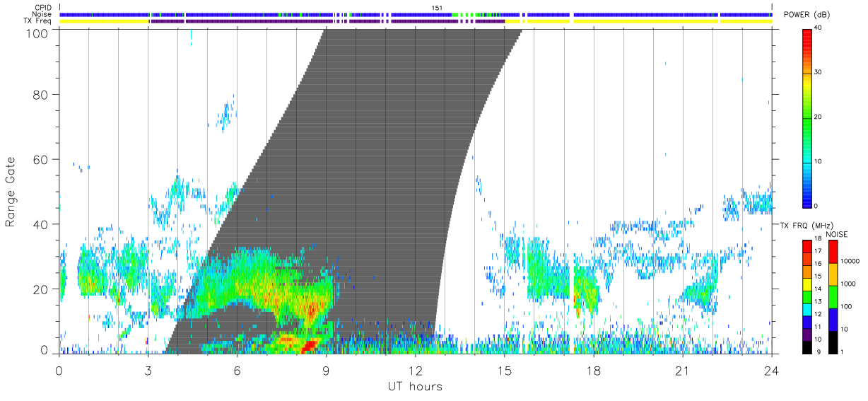The image size is (868, 401).
Task: Click the 1 label on NOISE legend
Action: (843, 351)
